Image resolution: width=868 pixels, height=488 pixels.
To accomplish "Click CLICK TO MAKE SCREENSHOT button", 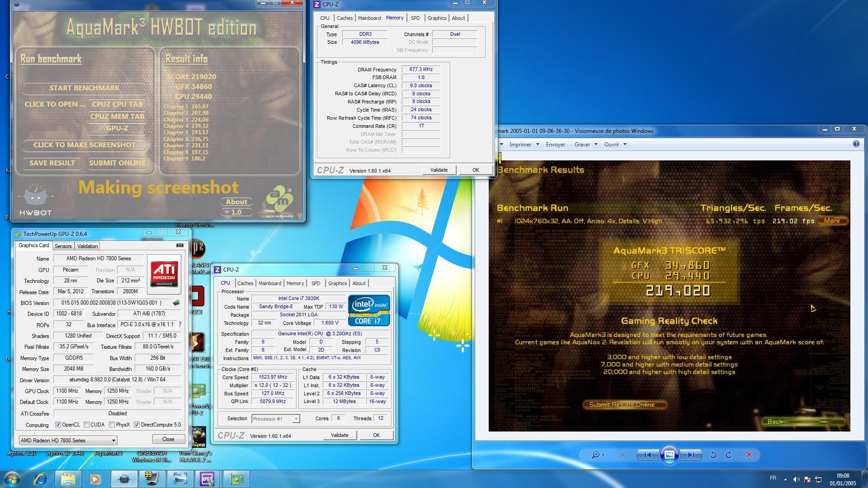I will (x=85, y=145).
